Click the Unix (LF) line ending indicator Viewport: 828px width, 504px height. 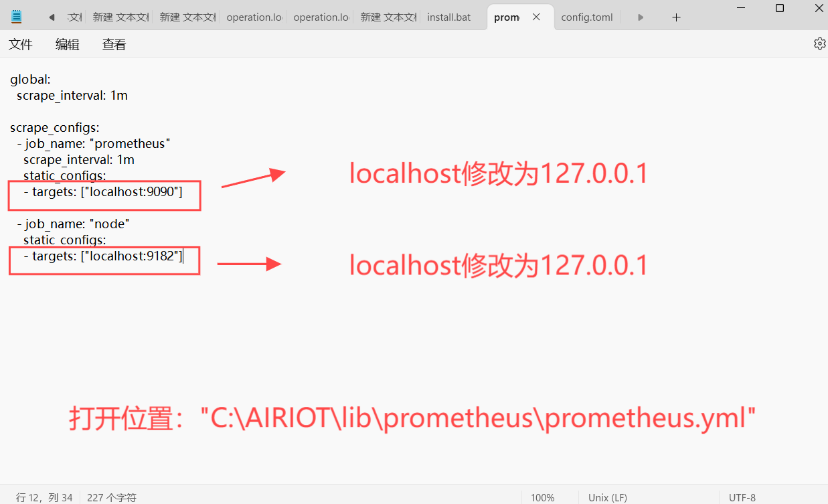click(607, 497)
